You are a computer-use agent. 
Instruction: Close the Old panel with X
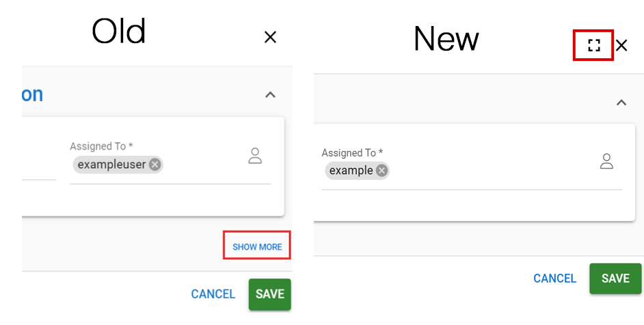pyautogui.click(x=270, y=37)
